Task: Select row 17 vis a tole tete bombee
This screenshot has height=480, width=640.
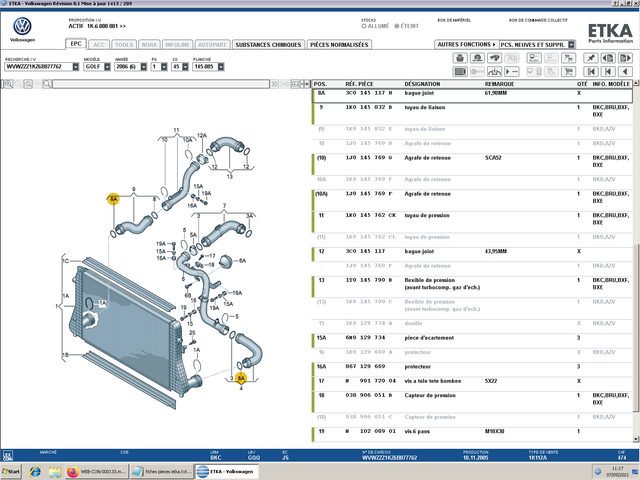Action: tap(472, 383)
